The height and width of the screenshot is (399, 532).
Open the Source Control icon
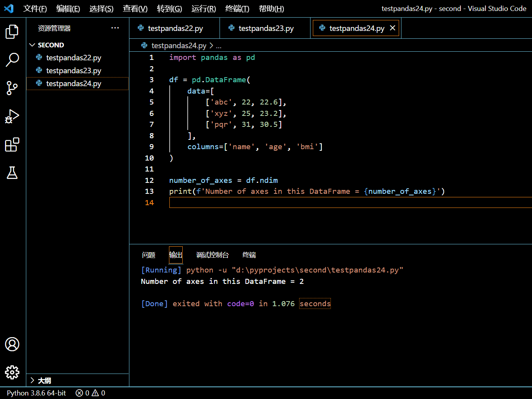12,88
